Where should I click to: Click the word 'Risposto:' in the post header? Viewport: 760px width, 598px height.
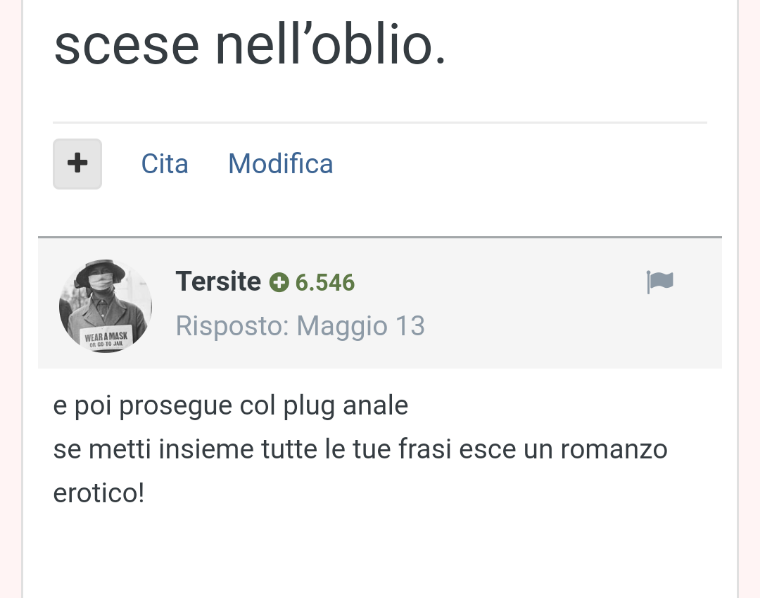232,326
